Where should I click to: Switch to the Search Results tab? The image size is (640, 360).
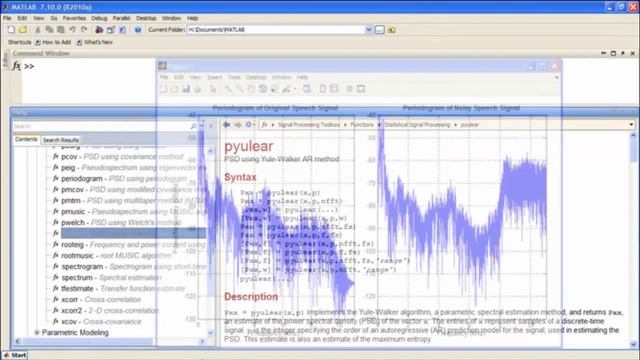click(61, 140)
